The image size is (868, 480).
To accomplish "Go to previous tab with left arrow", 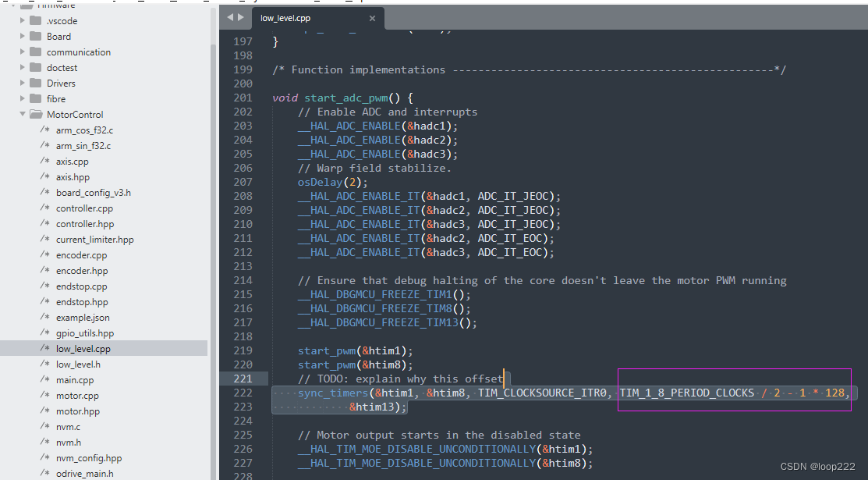I will 230,17.
